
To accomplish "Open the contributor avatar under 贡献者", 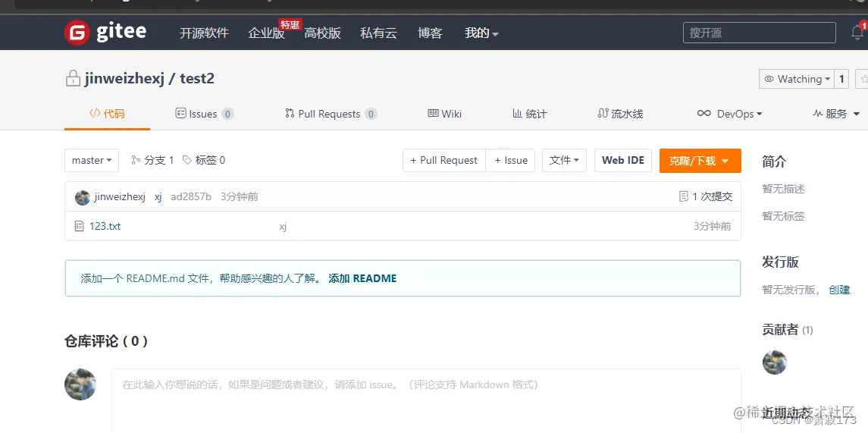I will (x=775, y=362).
